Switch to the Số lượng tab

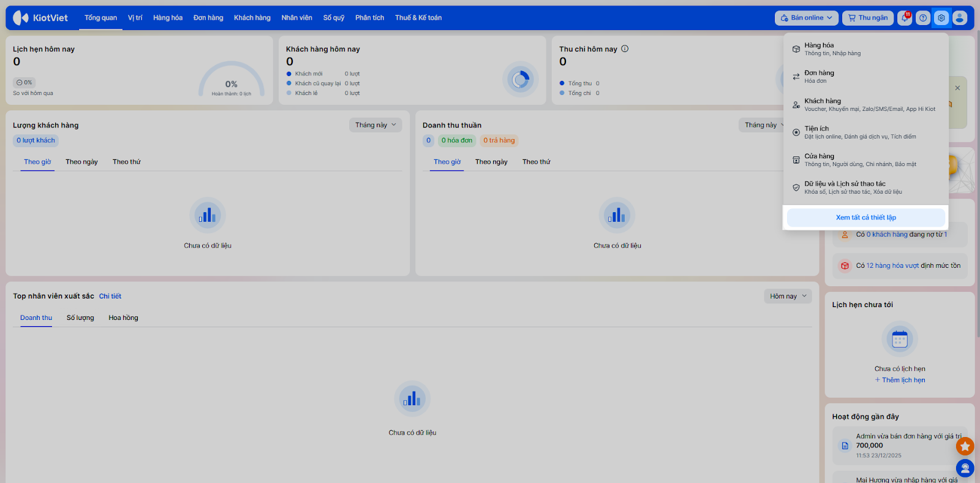[80, 318]
